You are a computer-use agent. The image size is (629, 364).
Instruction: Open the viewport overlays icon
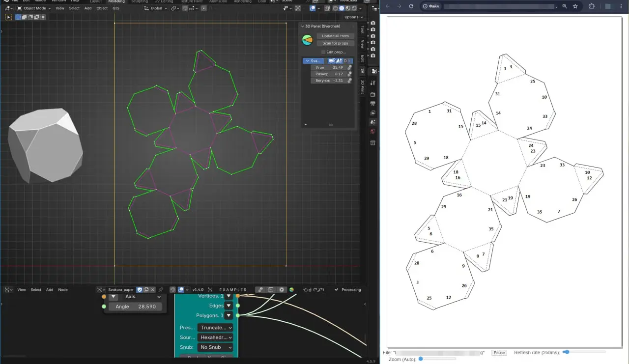314,8
